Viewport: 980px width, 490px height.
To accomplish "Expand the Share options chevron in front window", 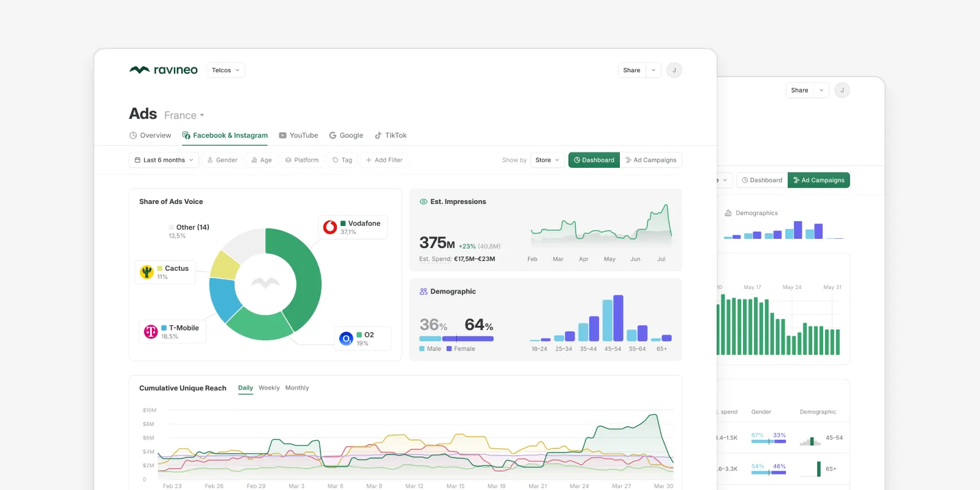I will [654, 70].
